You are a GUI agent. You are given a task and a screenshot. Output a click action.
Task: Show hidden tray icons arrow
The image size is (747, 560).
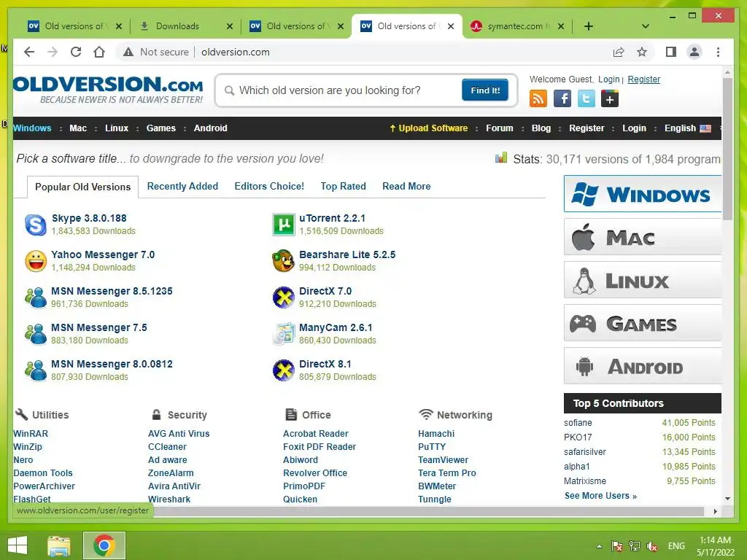tap(599, 546)
